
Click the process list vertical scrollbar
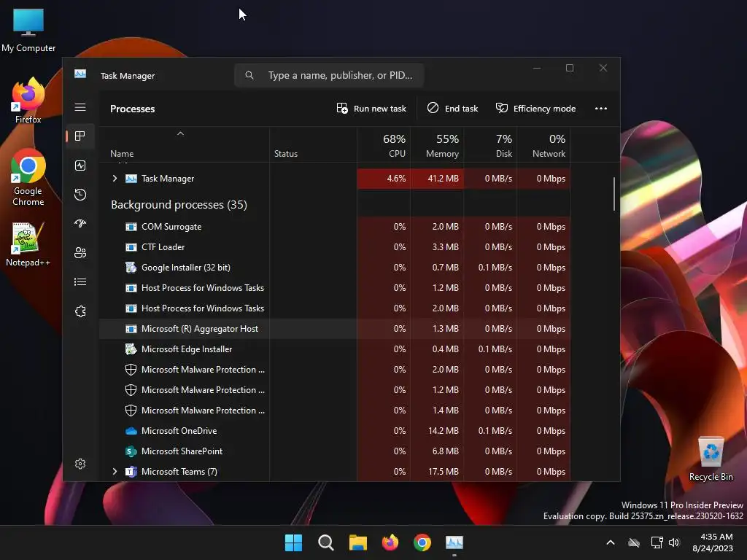(614, 194)
